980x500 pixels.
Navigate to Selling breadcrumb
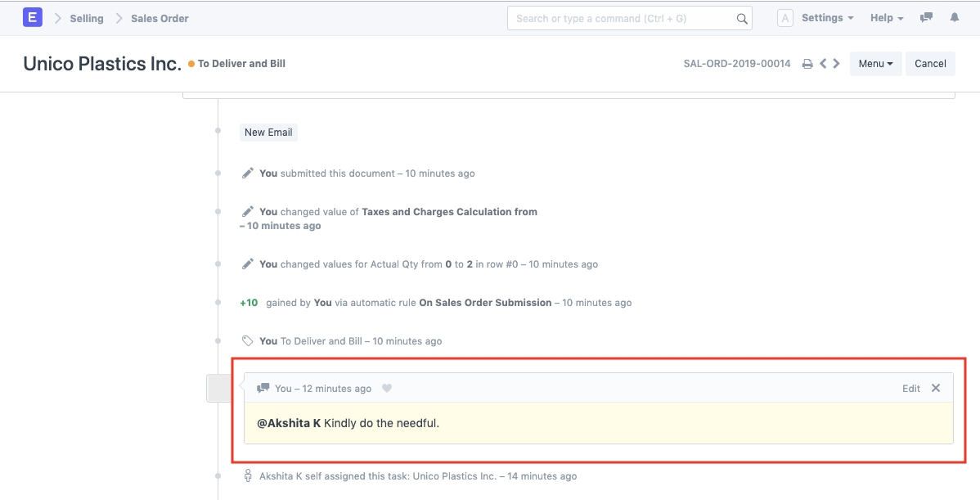click(87, 18)
